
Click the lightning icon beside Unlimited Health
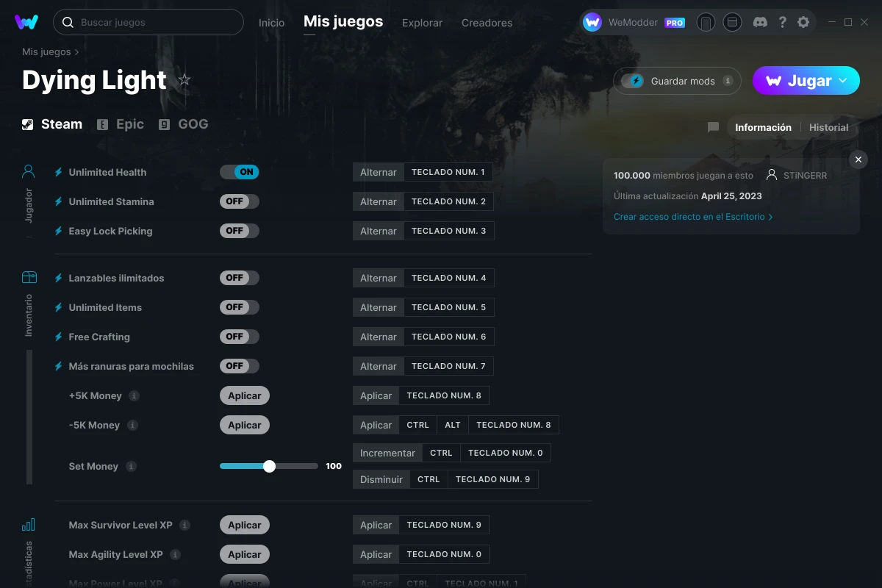click(59, 172)
